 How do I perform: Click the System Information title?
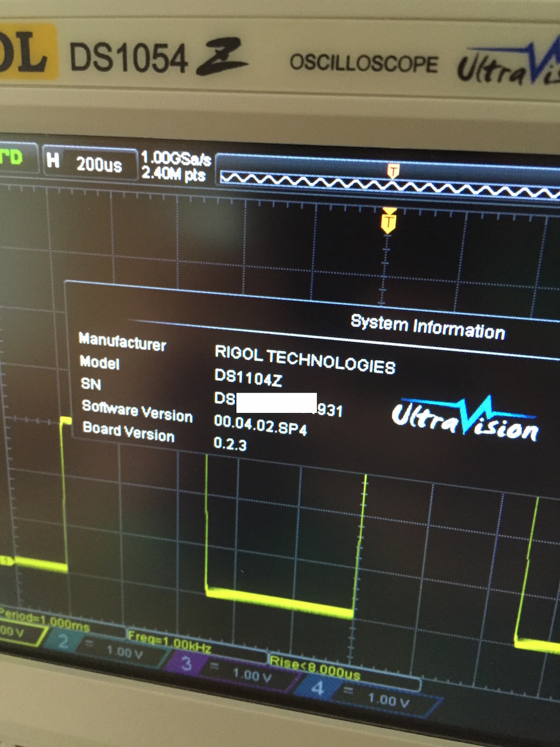point(428,327)
